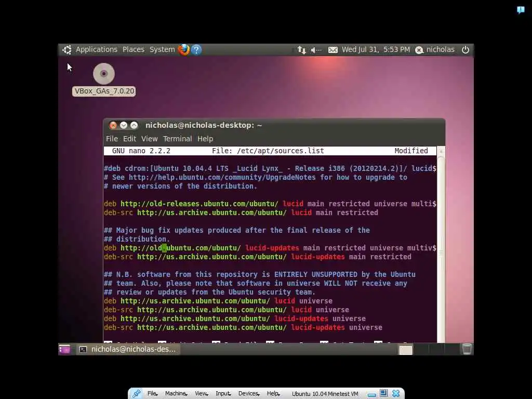
Task: Click the blue notification icon top-right
Action: tap(521, 10)
